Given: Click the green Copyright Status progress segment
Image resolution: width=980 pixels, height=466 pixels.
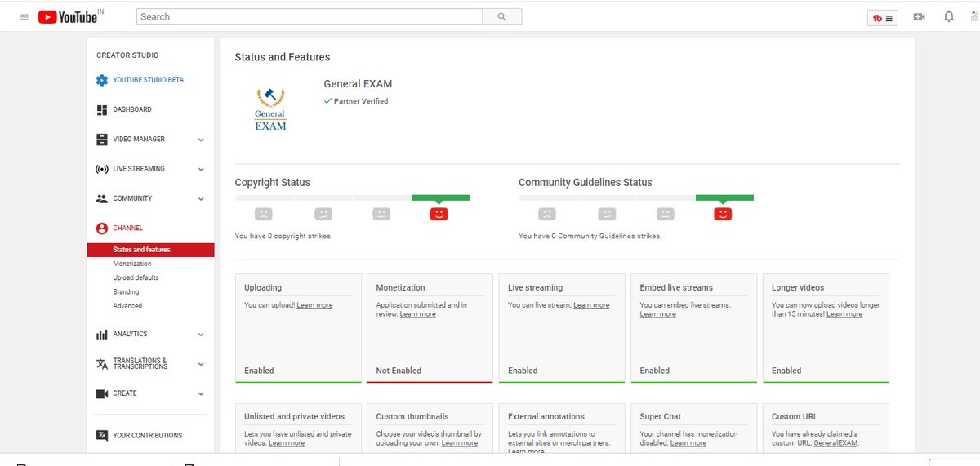Looking at the screenshot, I should (x=441, y=197).
